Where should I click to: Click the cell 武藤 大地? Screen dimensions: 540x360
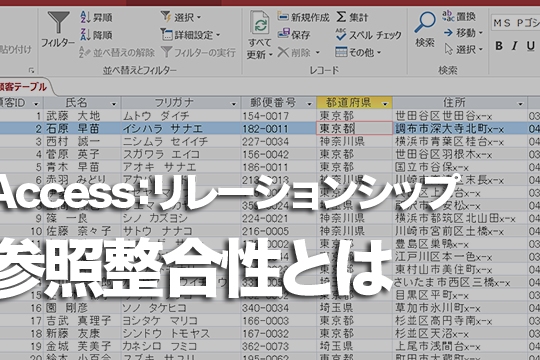coord(82,116)
